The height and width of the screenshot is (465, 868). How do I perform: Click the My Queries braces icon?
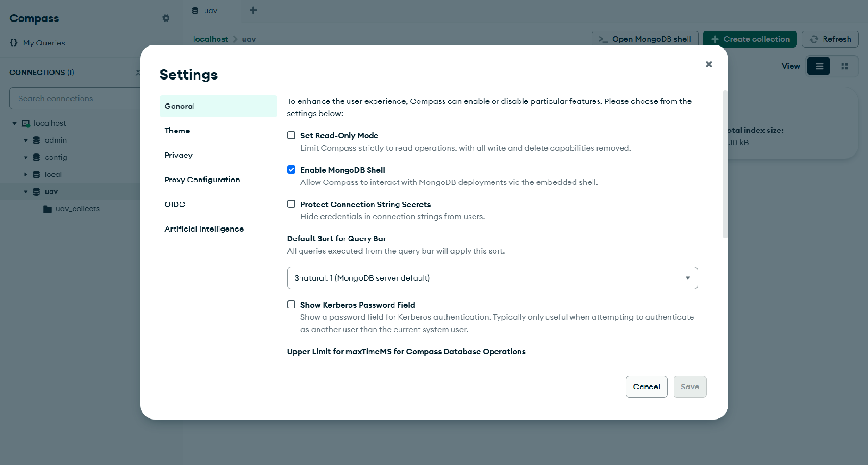click(x=14, y=43)
